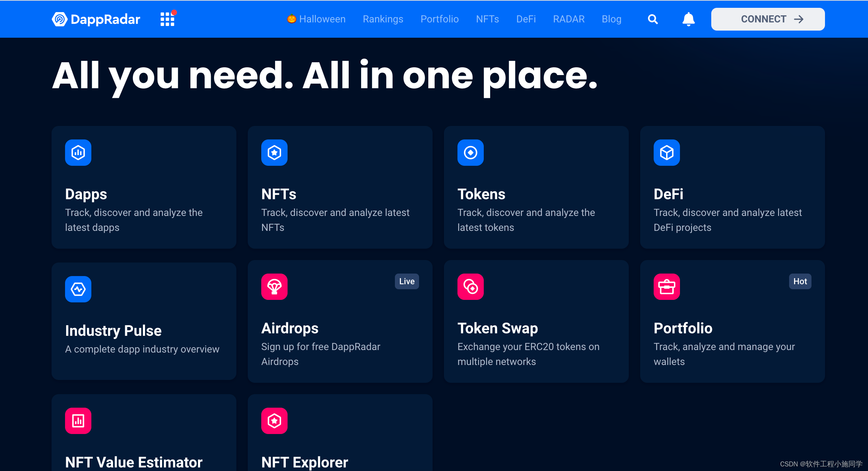868x471 pixels.
Task: Open DeFi in the top navigation
Action: (x=526, y=19)
